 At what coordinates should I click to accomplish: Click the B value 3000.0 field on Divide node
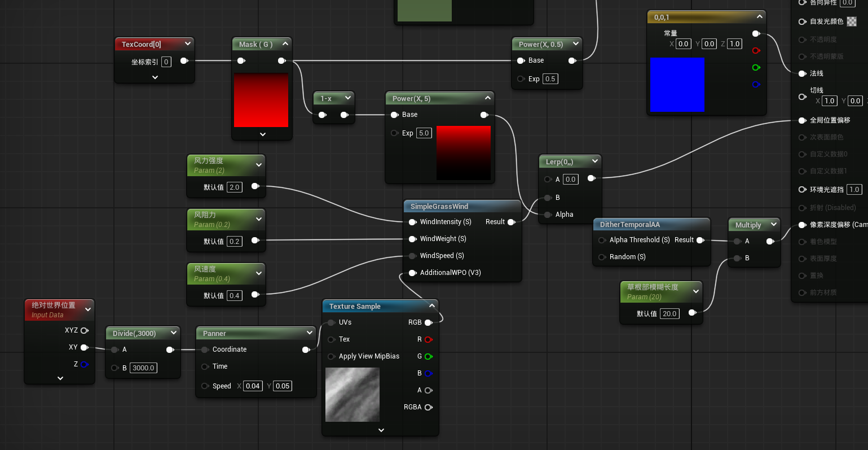143,368
